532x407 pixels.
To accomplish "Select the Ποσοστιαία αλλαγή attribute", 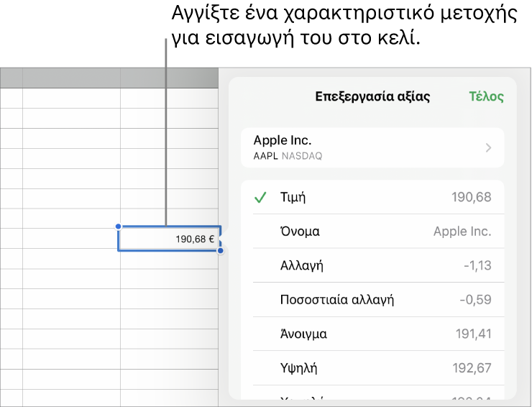I will tap(372, 300).
